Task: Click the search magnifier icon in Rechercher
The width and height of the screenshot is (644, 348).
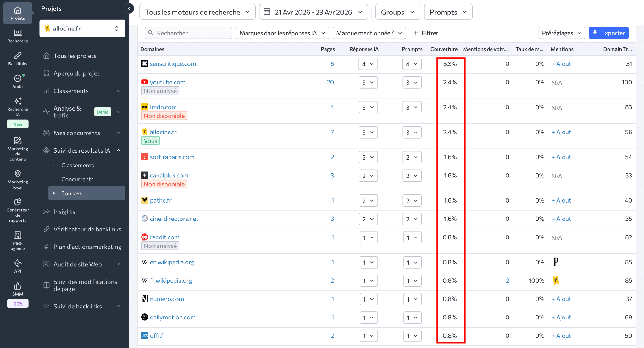Action: click(x=151, y=33)
